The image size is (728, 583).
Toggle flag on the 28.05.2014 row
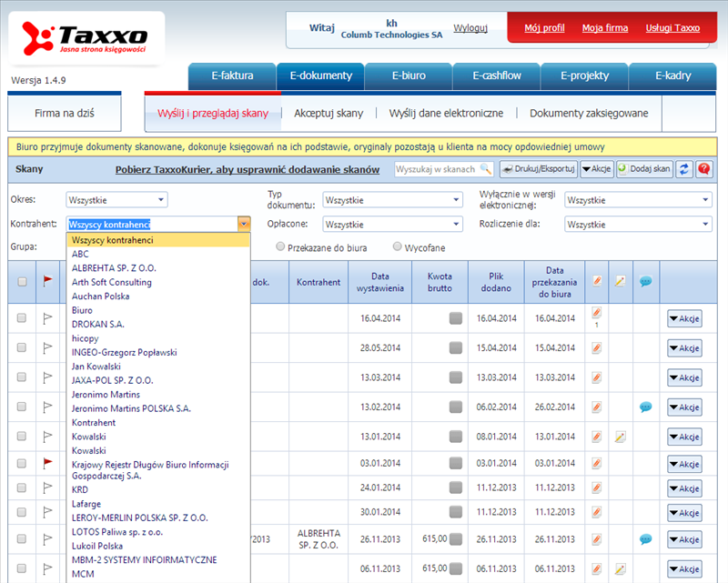pos(48,347)
